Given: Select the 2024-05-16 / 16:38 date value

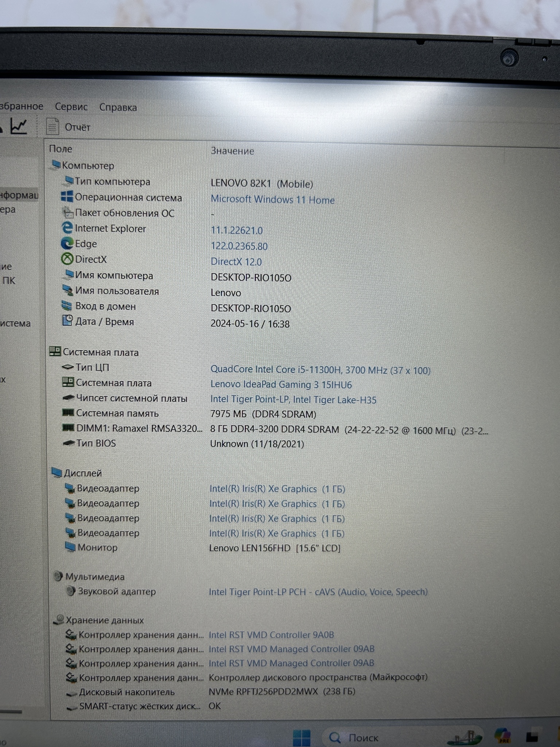Looking at the screenshot, I should click(x=250, y=324).
